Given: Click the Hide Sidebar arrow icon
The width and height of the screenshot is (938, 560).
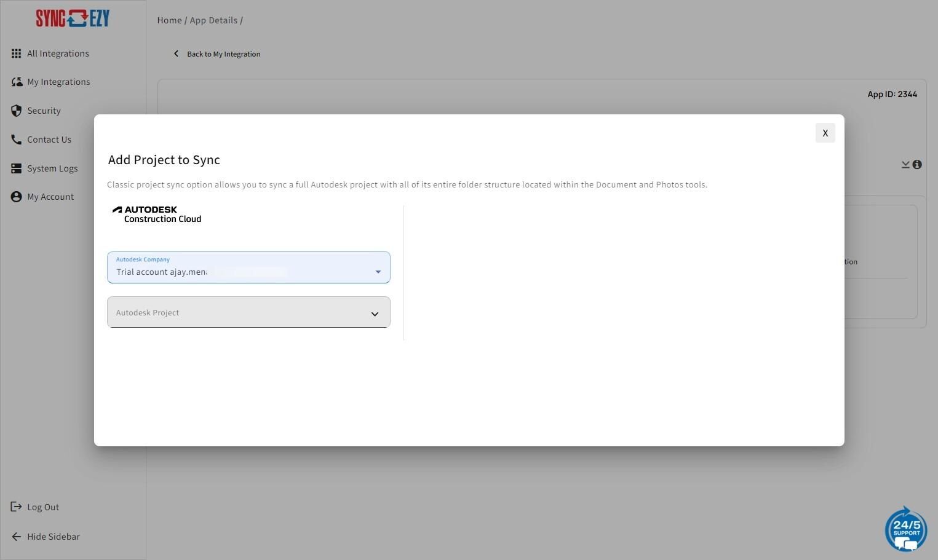Looking at the screenshot, I should pos(16,537).
